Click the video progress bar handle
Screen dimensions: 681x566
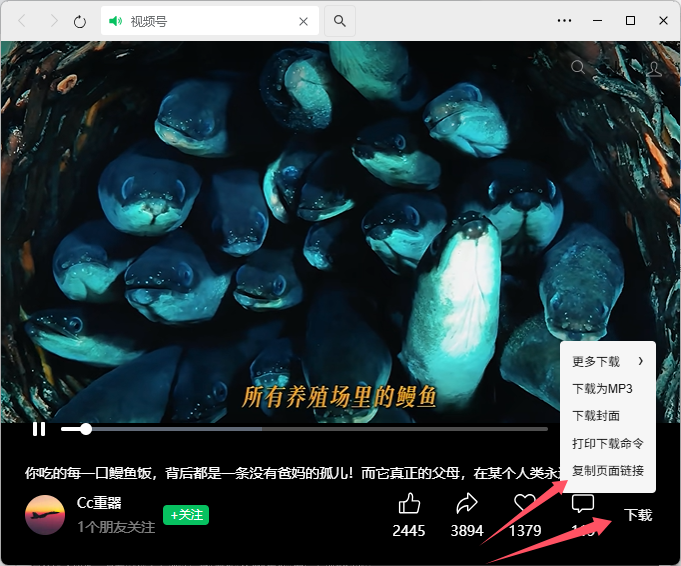(86, 429)
